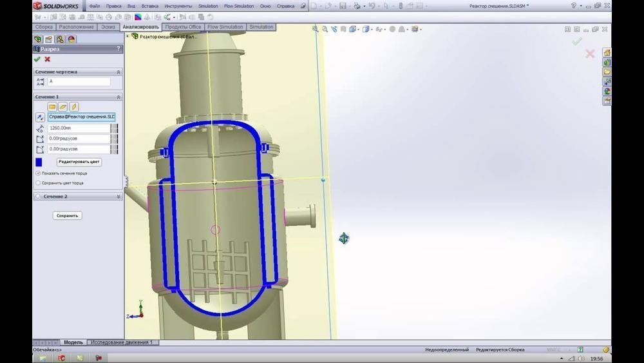Click the section name field containing A
Screen dimensions: 644x363
79,81
